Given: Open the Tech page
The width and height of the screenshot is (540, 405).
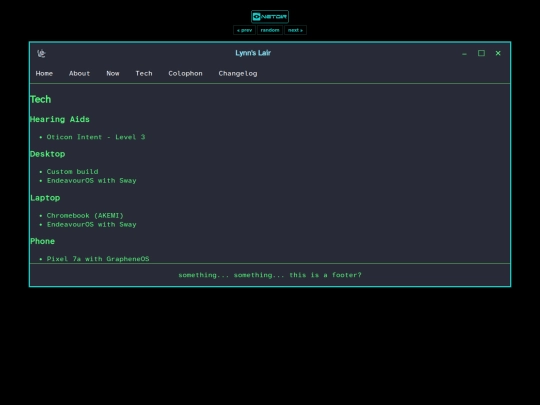Looking at the screenshot, I should click(144, 73).
